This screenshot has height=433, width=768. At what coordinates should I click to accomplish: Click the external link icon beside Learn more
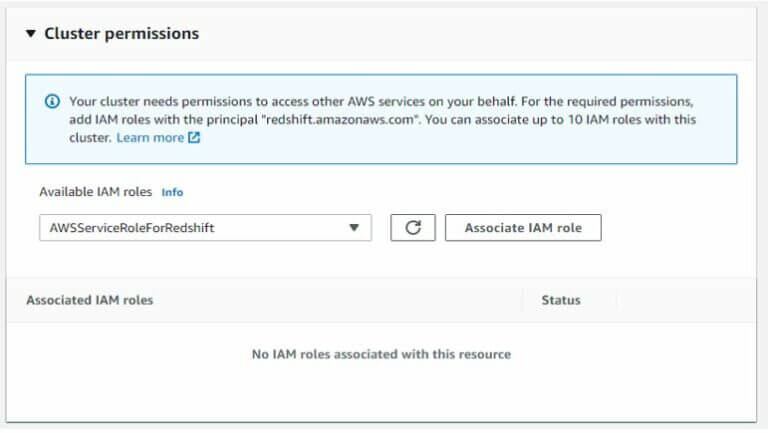(194, 138)
